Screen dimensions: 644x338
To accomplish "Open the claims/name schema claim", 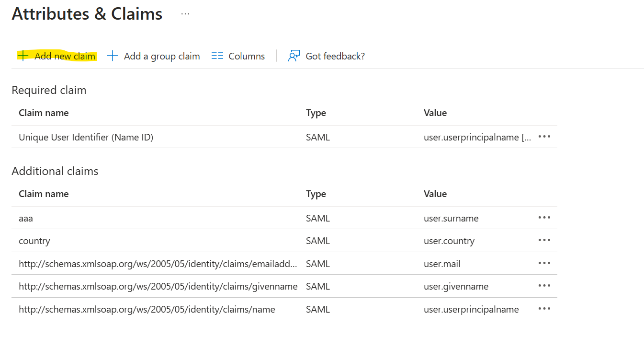I will pyautogui.click(x=147, y=310).
